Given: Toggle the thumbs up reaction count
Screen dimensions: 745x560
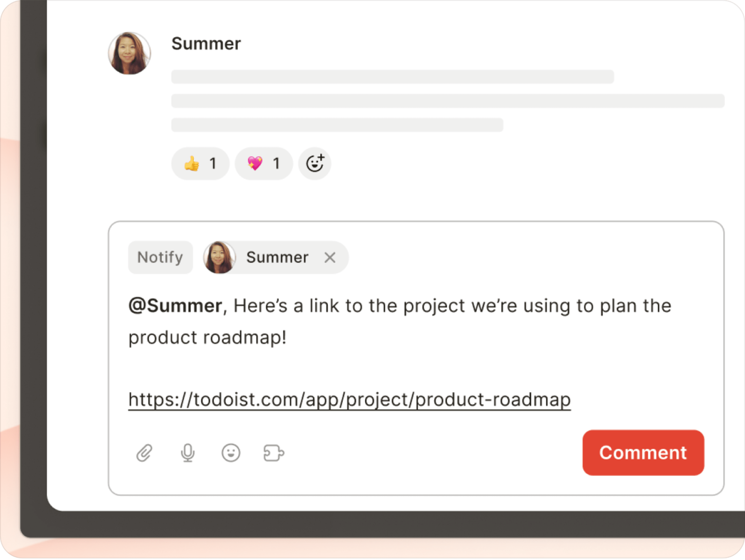Looking at the screenshot, I should (x=200, y=164).
